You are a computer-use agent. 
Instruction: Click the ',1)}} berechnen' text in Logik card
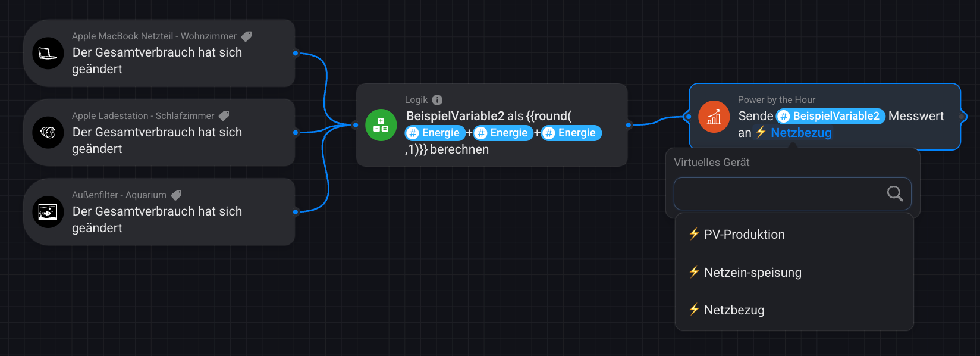pos(447,149)
